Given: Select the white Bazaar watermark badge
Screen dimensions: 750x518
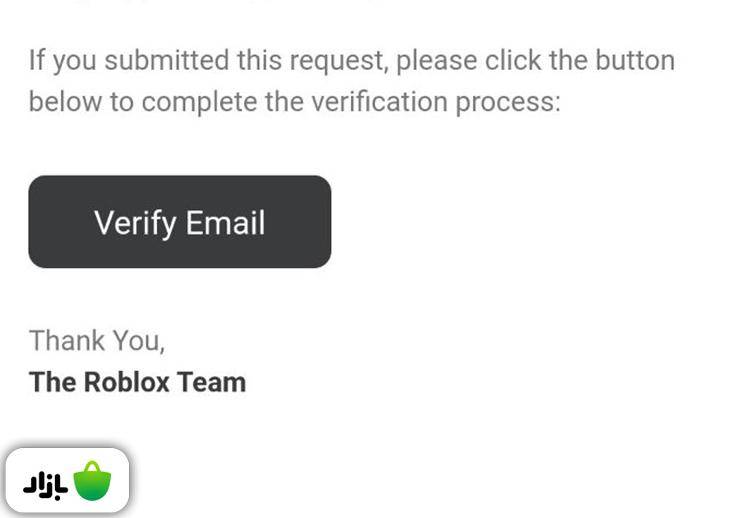Looking at the screenshot, I should pyautogui.click(x=67, y=481).
